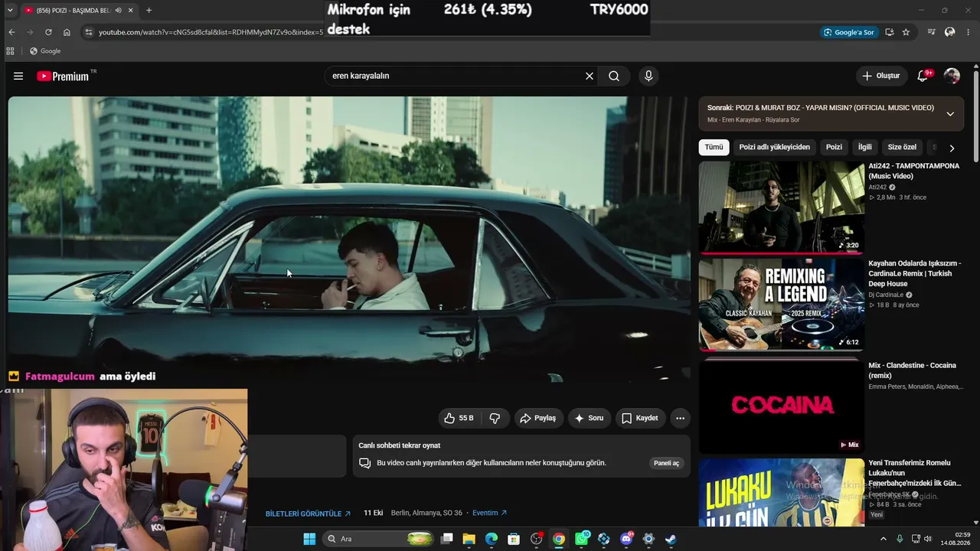Start voice search with the microphone
This screenshot has width=980, height=551.
pos(648,76)
